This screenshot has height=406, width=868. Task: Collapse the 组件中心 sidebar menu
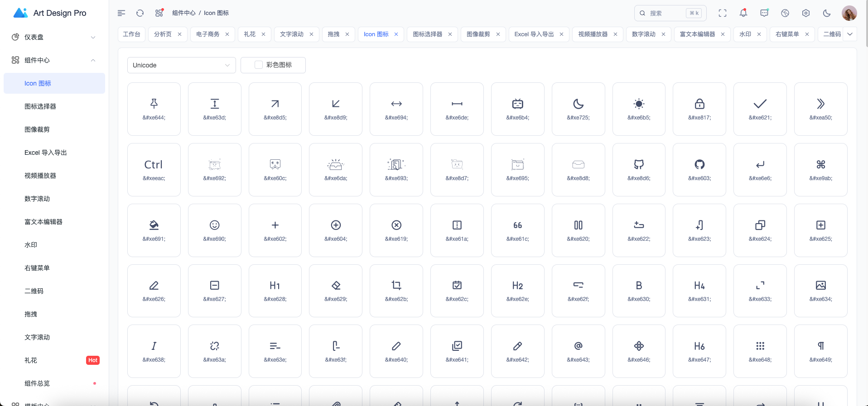pos(54,60)
